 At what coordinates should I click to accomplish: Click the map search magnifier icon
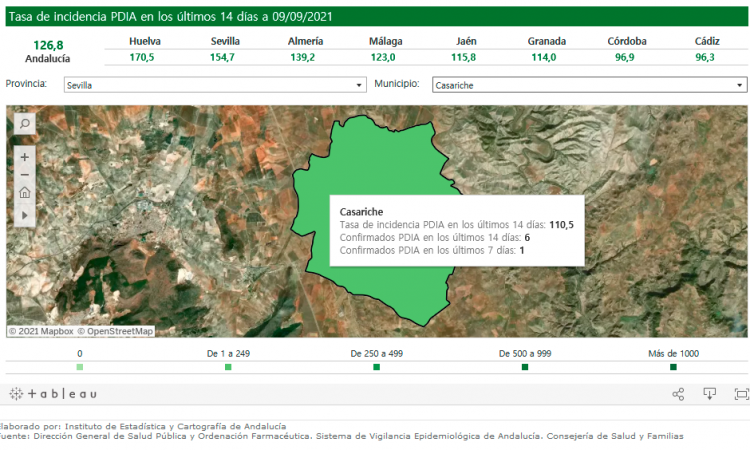click(24, 123)
